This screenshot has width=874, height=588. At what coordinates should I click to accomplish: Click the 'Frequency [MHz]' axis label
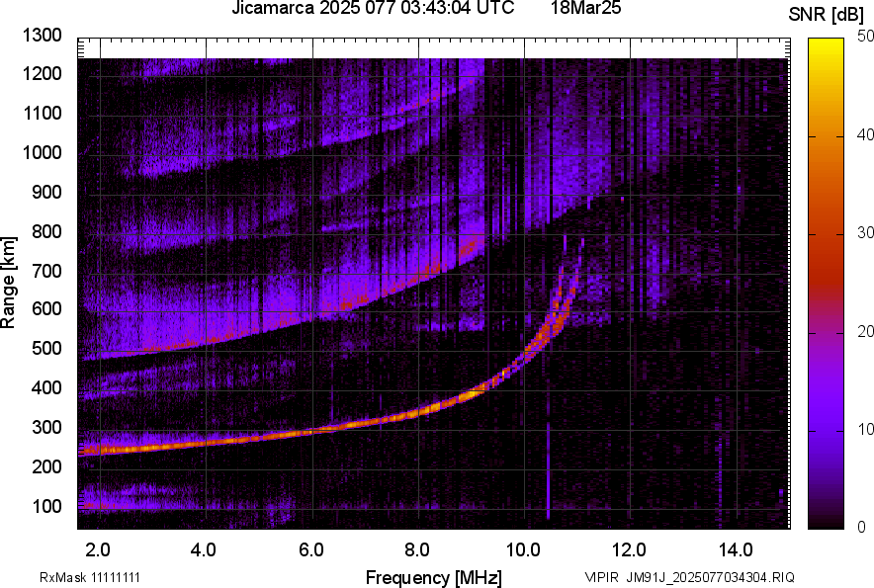coord(434,577)
